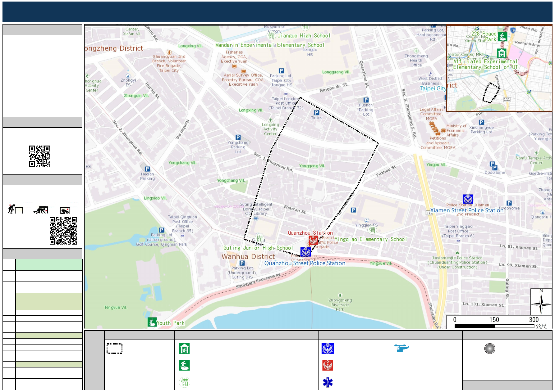Screen dimensions: 555x392
Task: Click the blue helicopter legend icon
Action: pos(401,348)
